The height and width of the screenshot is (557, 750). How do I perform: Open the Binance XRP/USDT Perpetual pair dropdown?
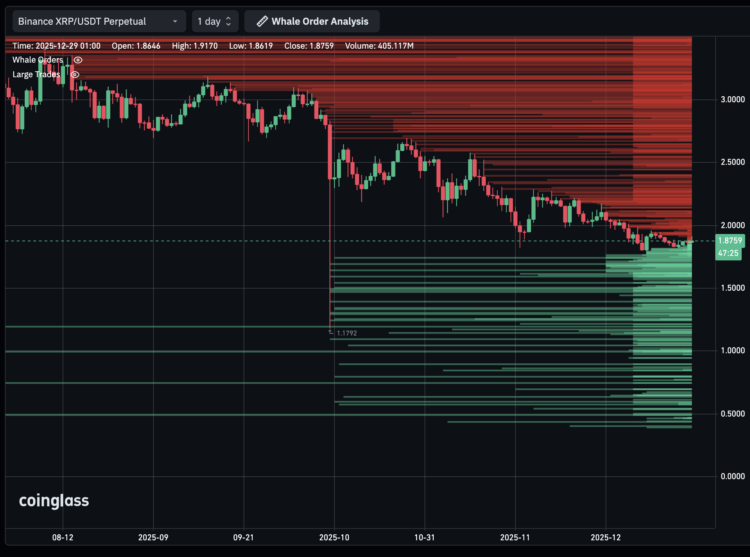[99, 22]
